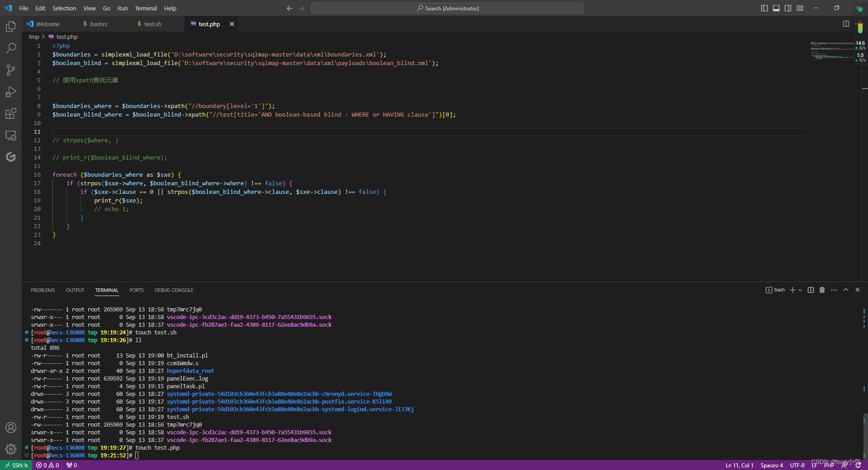Click the Ln 11, Col 1 status item

pos(739,465)
